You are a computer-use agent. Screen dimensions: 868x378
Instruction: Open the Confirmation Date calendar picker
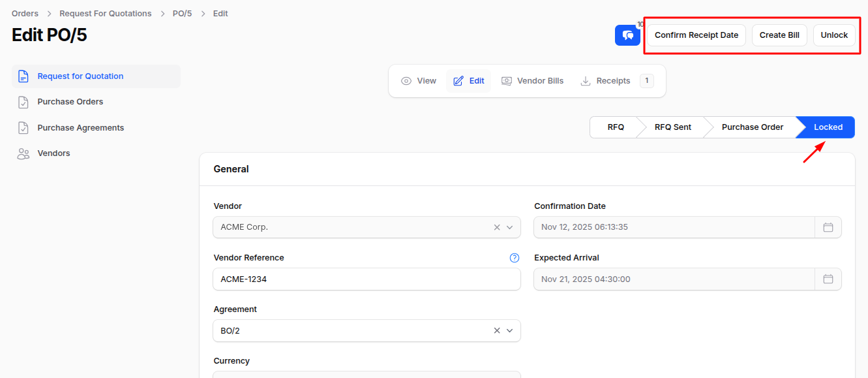tap(828, 227)
